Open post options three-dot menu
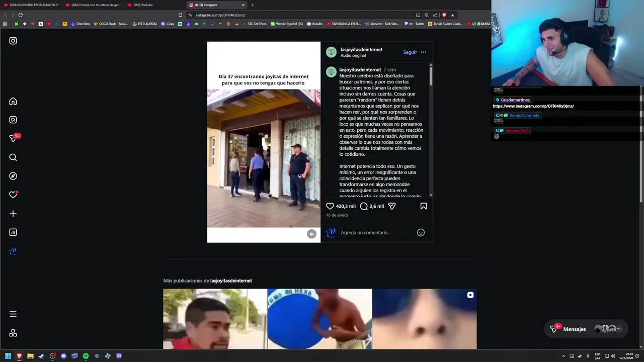This screenshot has height=362, width=644. pos(424,52)
